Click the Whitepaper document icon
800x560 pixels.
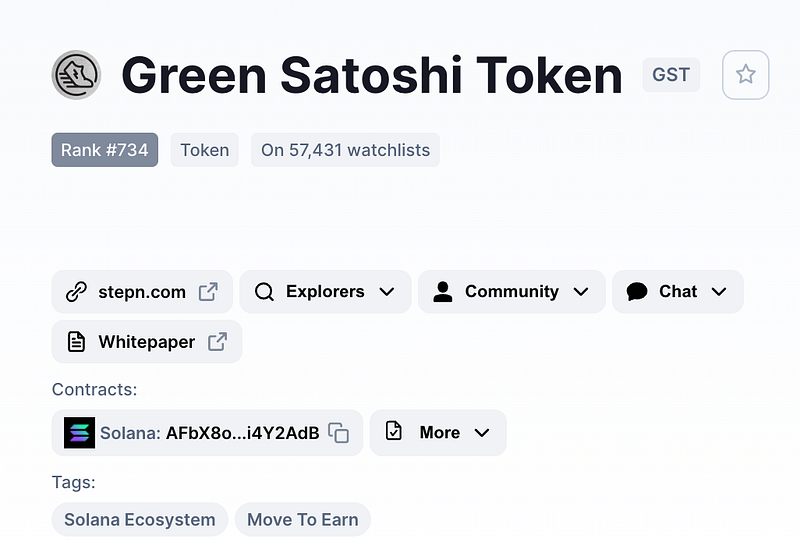(76, 342)
